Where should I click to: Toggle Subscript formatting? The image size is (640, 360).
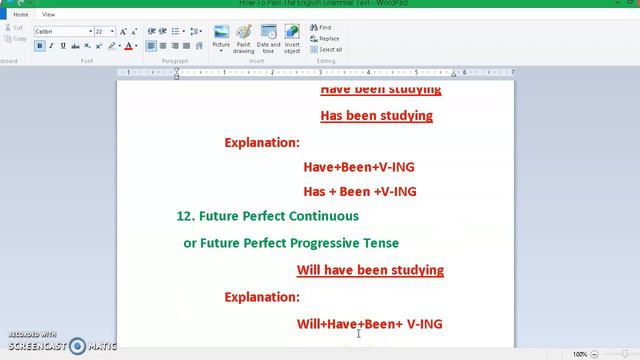[x=87, y=46]
